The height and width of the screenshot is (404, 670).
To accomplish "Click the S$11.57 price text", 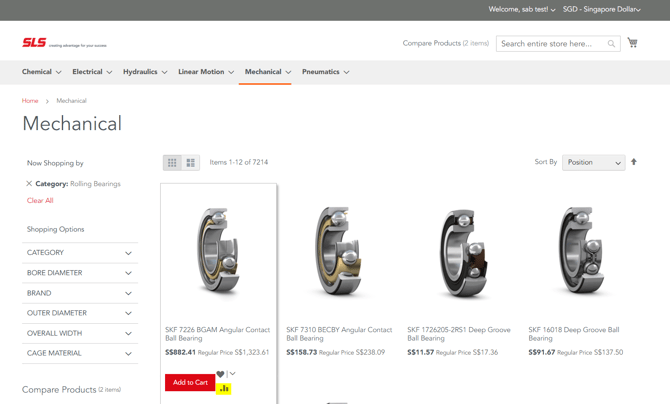I will click(x=420, y=352).
